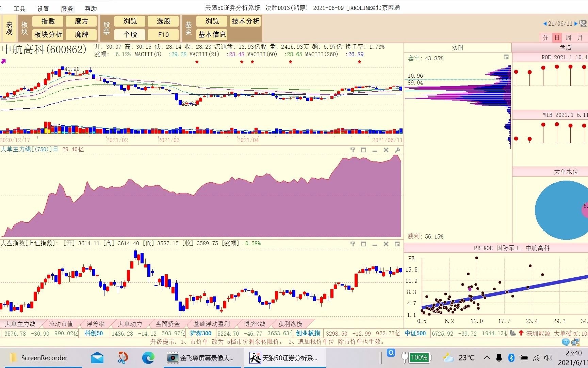Click pop-out icon on 大盘指数 panel

click(x=397, y=244)
